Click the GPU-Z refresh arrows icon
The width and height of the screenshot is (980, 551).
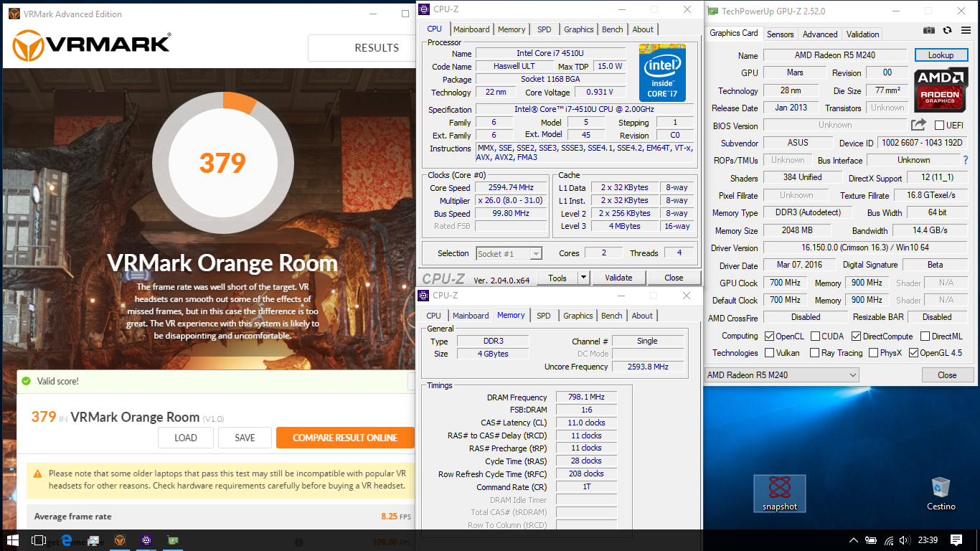(947, 30)
